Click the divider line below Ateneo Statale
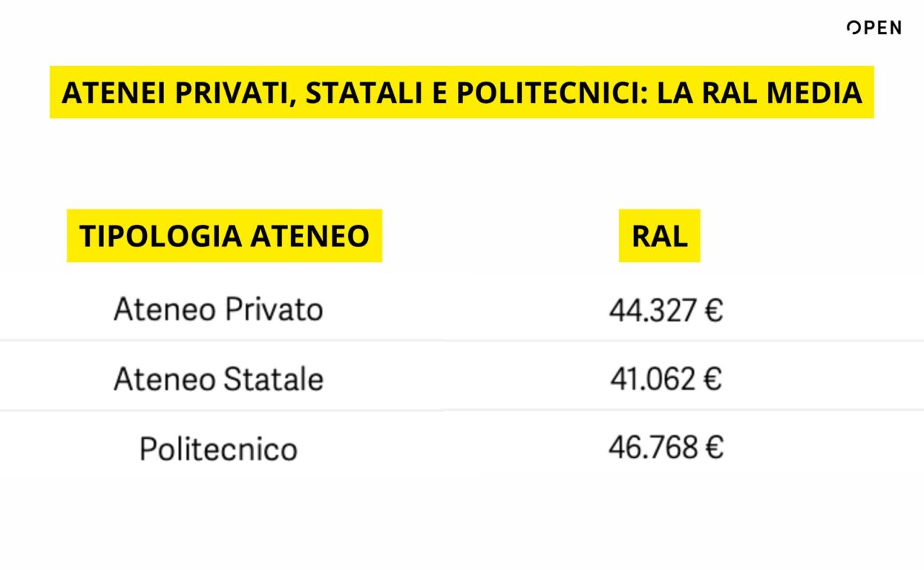The image size is (924, 570). tap(462, 410)
